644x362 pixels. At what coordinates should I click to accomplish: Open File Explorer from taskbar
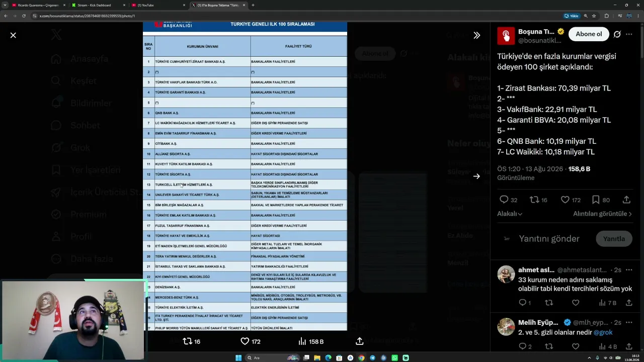(317, 358)
